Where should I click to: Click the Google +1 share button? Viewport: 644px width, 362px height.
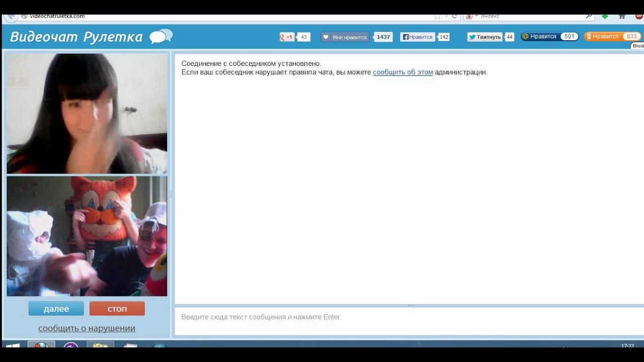click(287, 37)
